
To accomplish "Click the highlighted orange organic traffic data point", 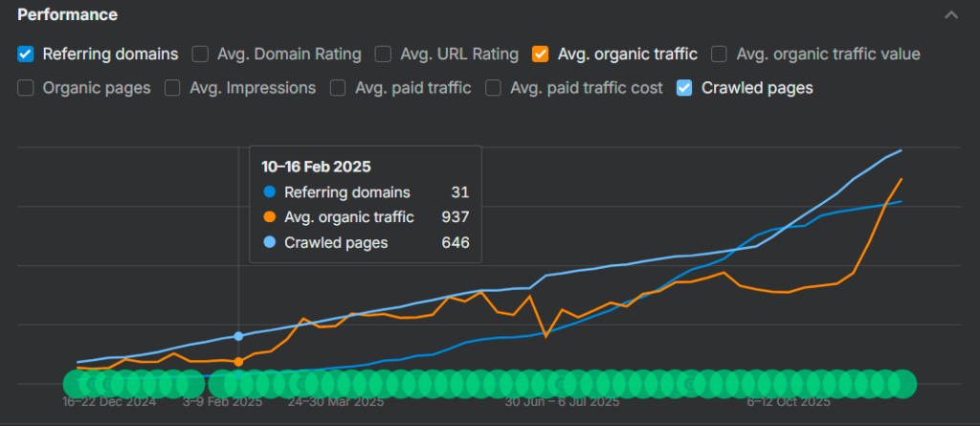I will (238, 361).
